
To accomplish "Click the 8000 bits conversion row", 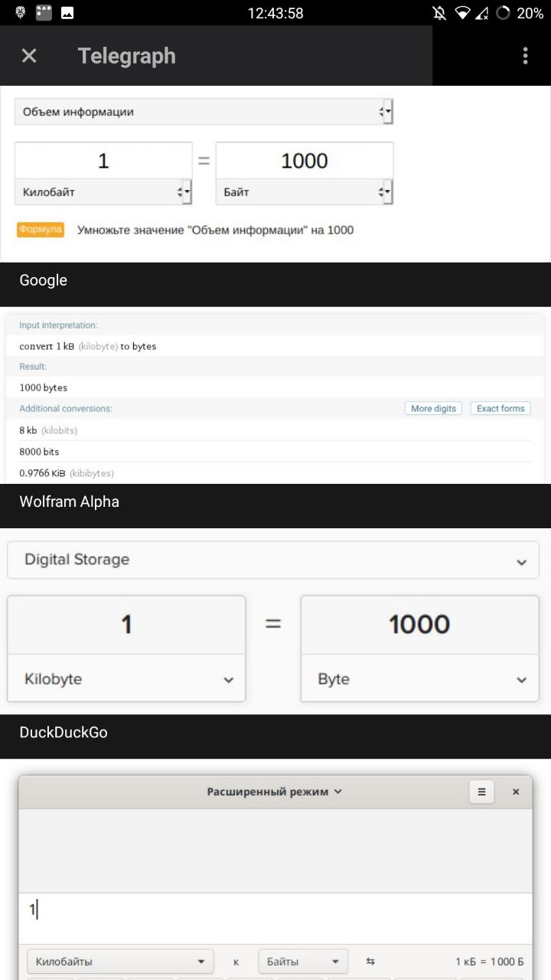I will point(275,452).
